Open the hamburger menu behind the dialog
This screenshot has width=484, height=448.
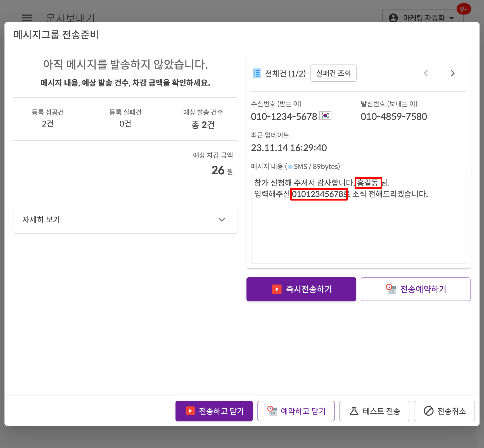(27, 18)
